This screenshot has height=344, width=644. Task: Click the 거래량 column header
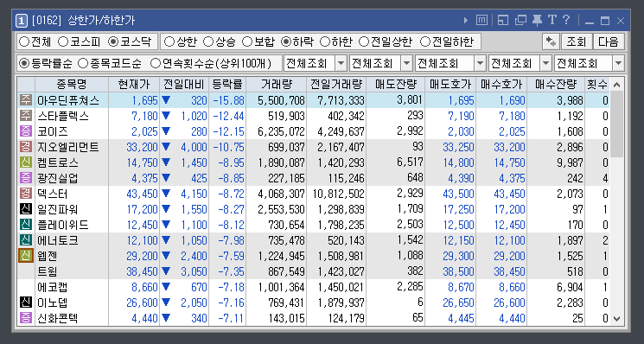(277, 85)
